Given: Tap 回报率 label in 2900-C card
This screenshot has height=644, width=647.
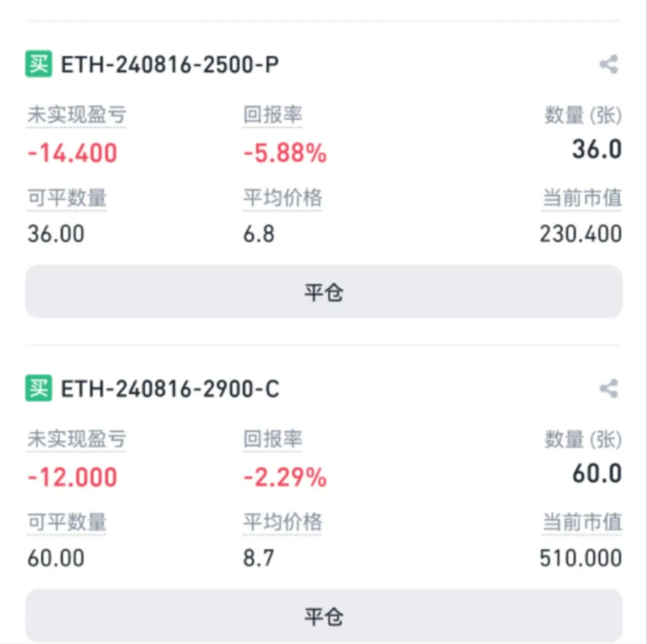Looking at the screenshot, I should tap(273, 439).
